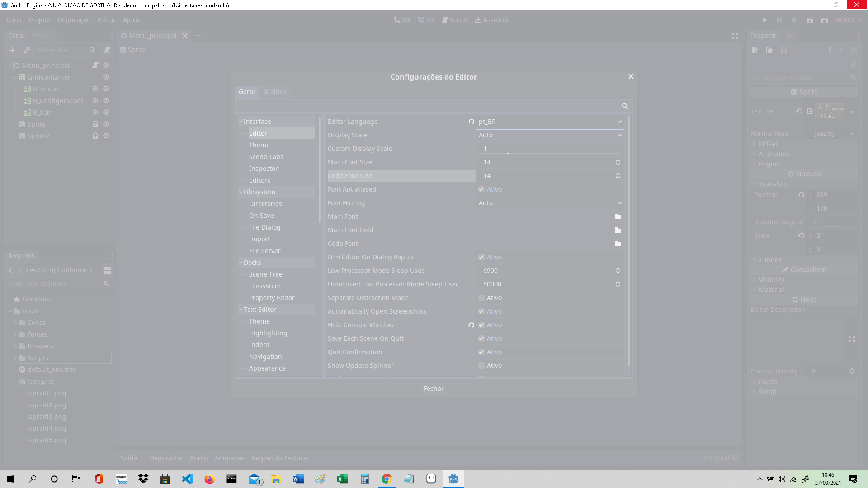Viewport: 868px width, 488px height.
Task: Open the Script editor
Action: (455, 20)
